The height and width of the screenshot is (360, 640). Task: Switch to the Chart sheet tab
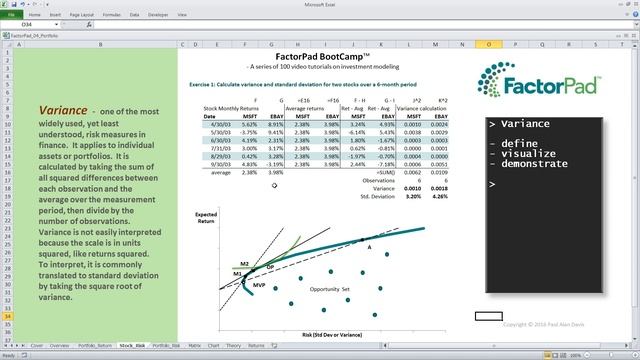[213, 345]
